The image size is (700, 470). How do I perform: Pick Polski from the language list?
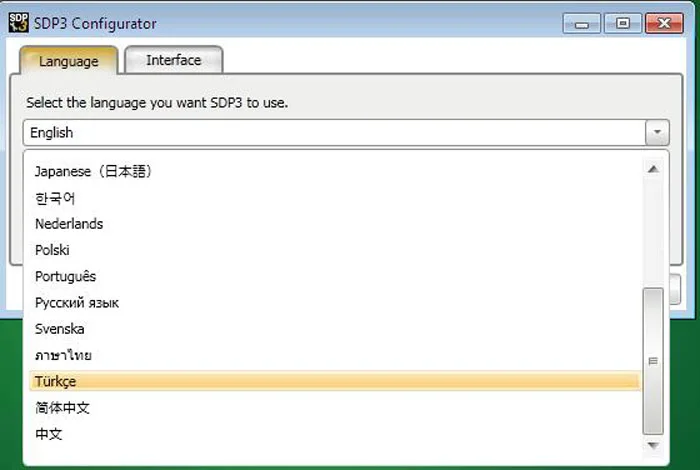click(335, 250)
